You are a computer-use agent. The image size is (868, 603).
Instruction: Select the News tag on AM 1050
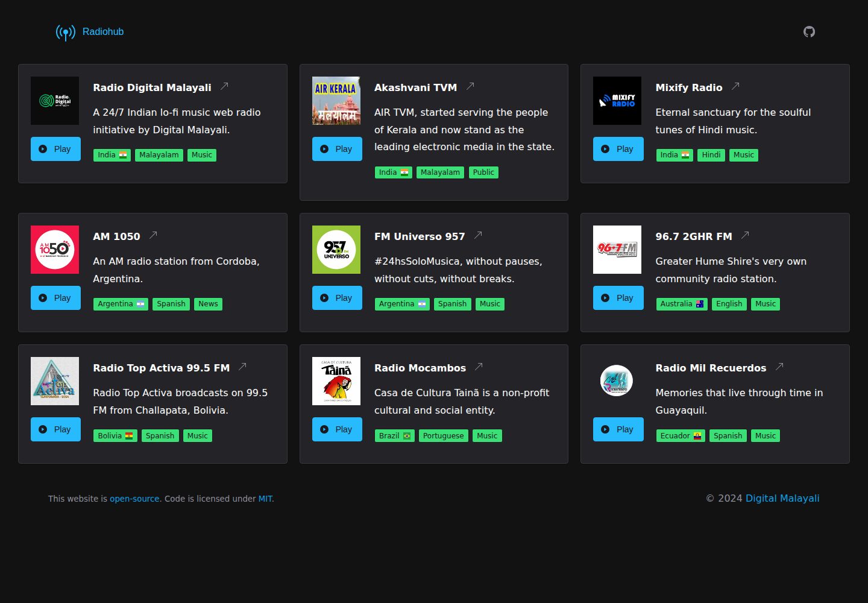tap(208, 304)
